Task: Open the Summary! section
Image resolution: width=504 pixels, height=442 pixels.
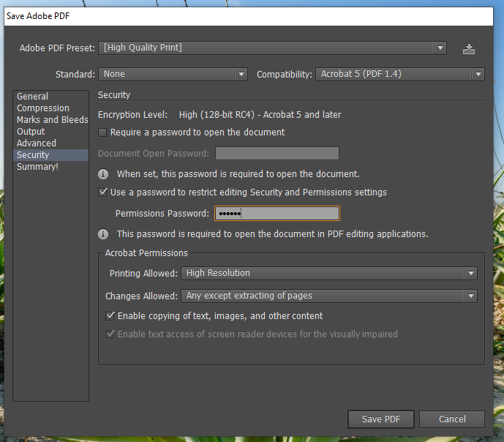Action: click(50, 167)
